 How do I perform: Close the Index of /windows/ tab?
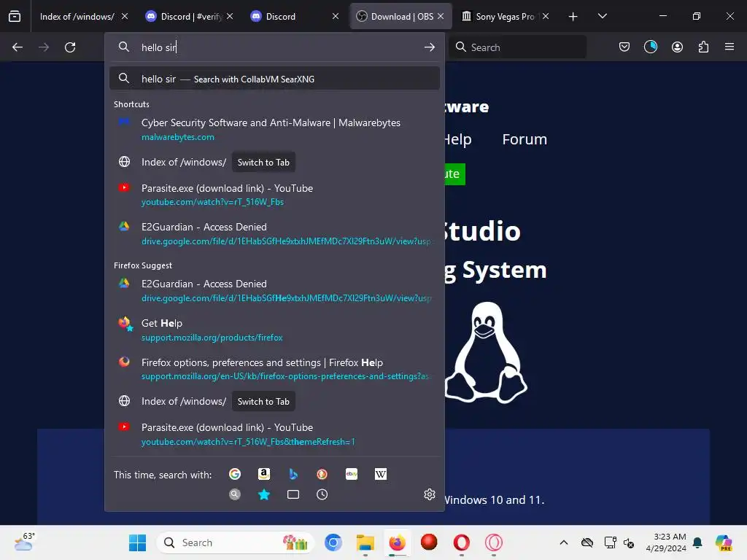coord(124,16)
